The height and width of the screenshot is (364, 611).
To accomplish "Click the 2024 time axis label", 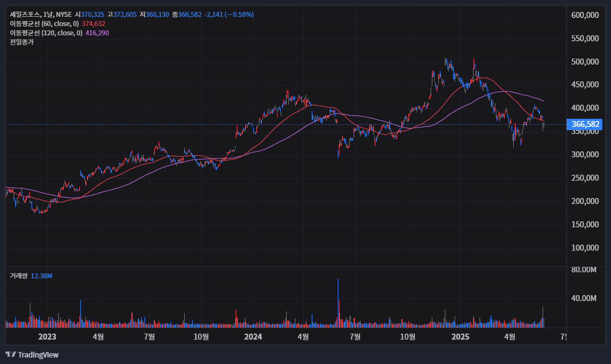I will coord(253,337).
